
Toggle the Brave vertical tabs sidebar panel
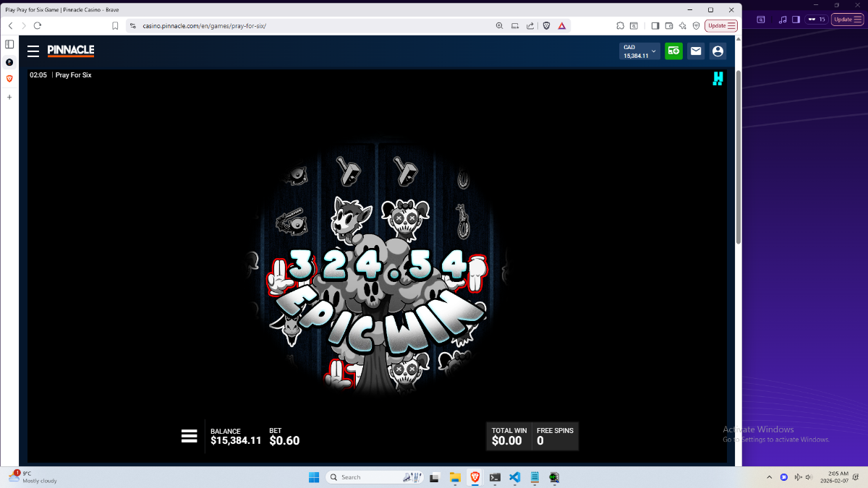pyautogui.click(x=9, y=44)
